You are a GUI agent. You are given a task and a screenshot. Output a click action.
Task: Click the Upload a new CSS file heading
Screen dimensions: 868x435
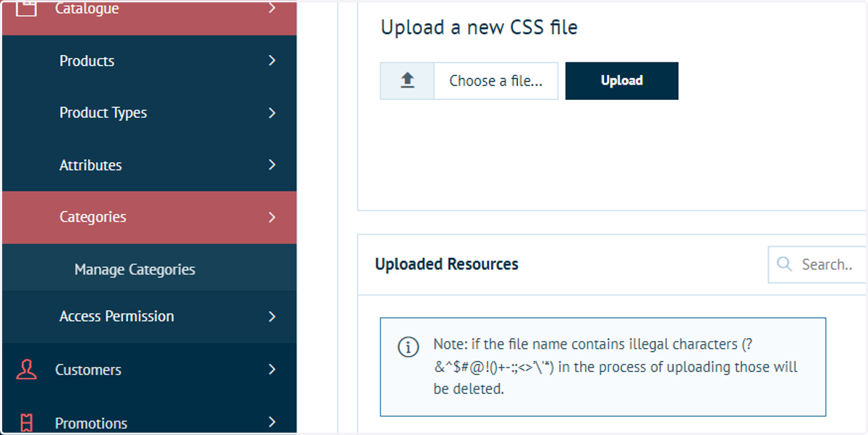pyautogui.click(x=480, y=28)
